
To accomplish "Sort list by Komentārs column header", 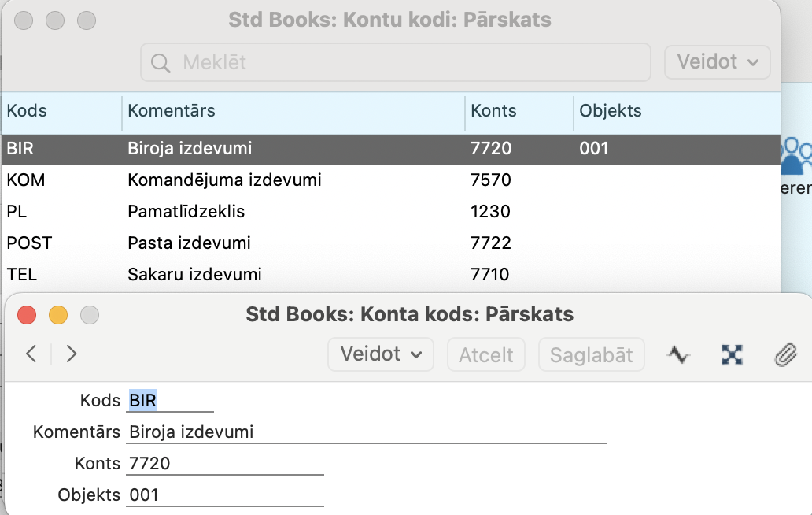I will click(293, 111).
